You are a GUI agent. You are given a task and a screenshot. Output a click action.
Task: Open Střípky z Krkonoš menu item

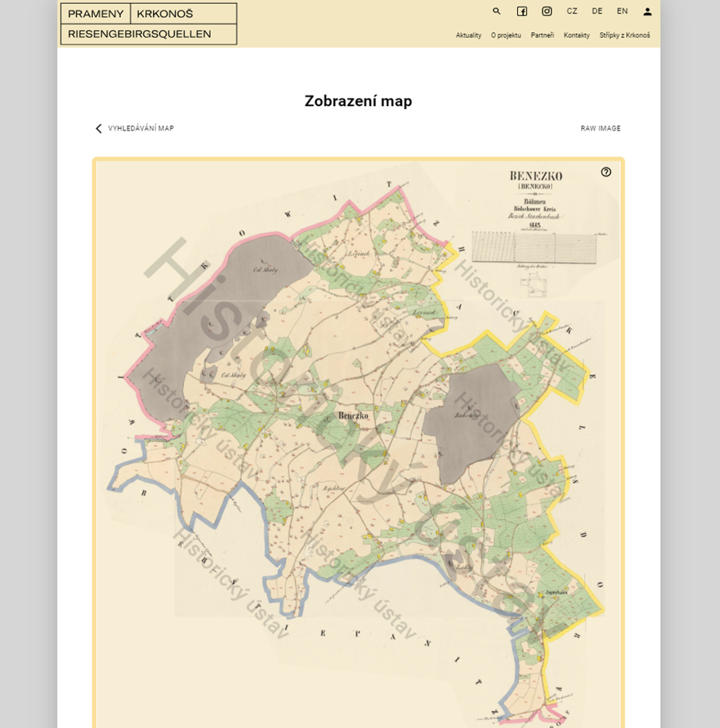pos(624,35)
